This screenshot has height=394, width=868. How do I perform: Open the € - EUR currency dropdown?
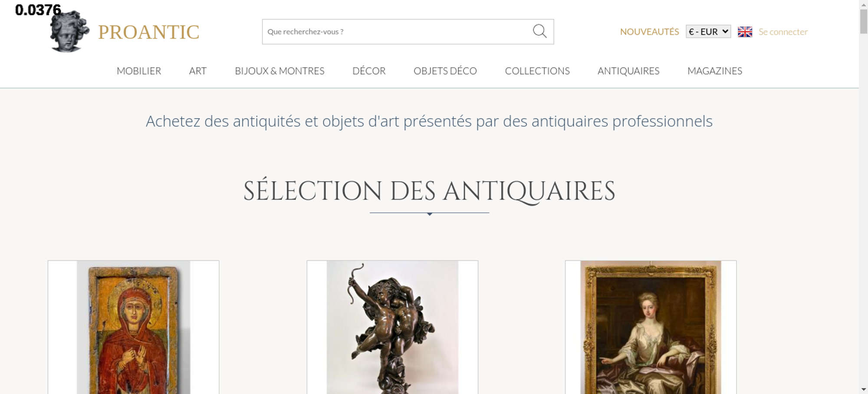tap(708, 32)
